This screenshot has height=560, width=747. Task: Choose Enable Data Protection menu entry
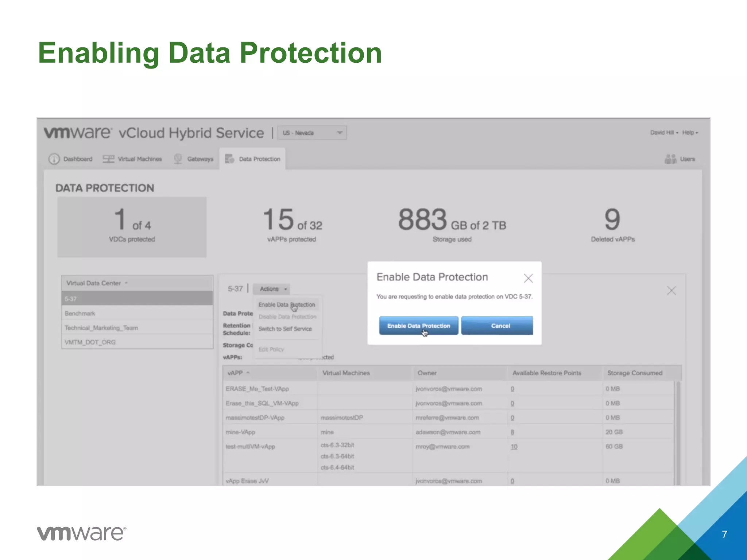(287, 304)
